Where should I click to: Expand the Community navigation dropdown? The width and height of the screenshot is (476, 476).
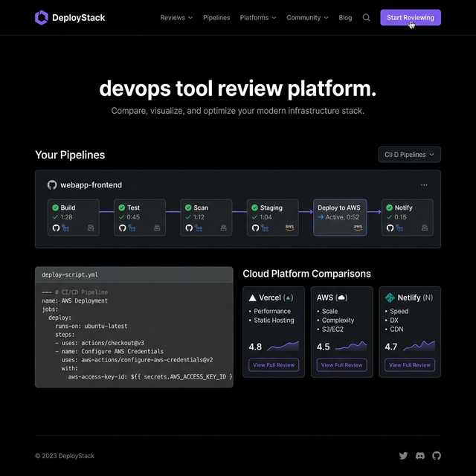click(x=307, y=18)
